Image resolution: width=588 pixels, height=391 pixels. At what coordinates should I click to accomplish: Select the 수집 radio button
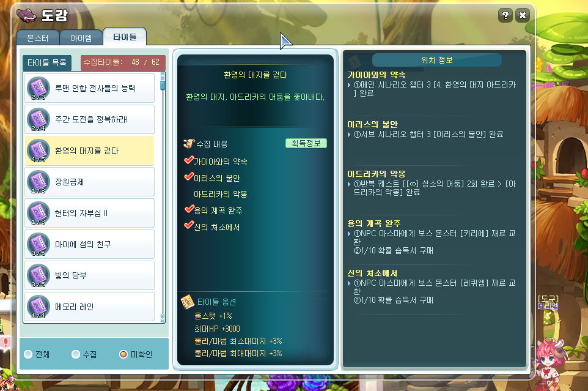pos(76,354)
